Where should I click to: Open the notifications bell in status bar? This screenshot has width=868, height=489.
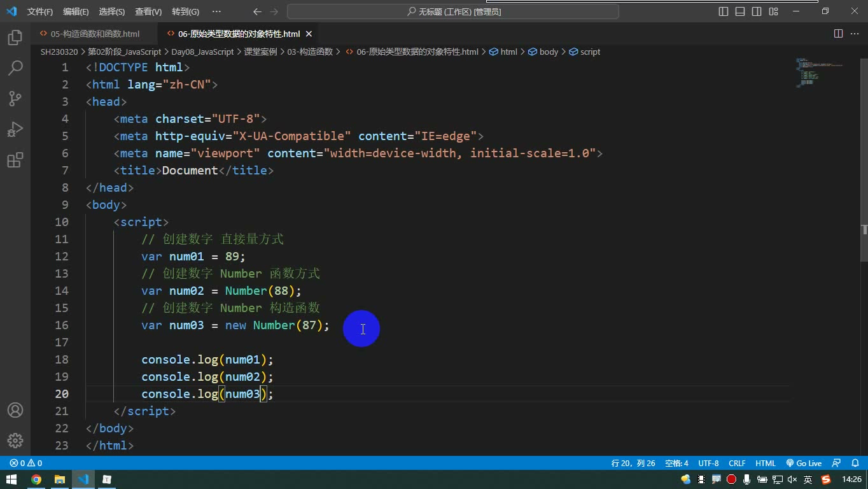pyautogui.click(x=855, y=464)
